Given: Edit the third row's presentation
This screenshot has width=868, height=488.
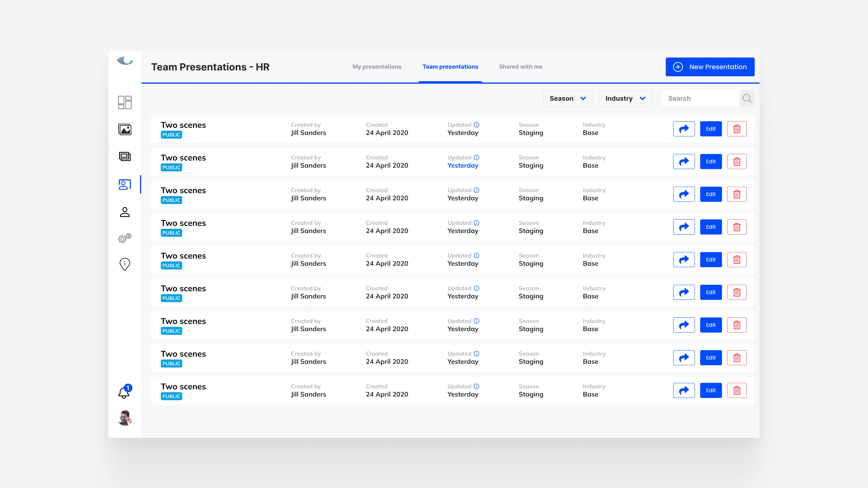Looking at the screenshot, I should 711,194.
